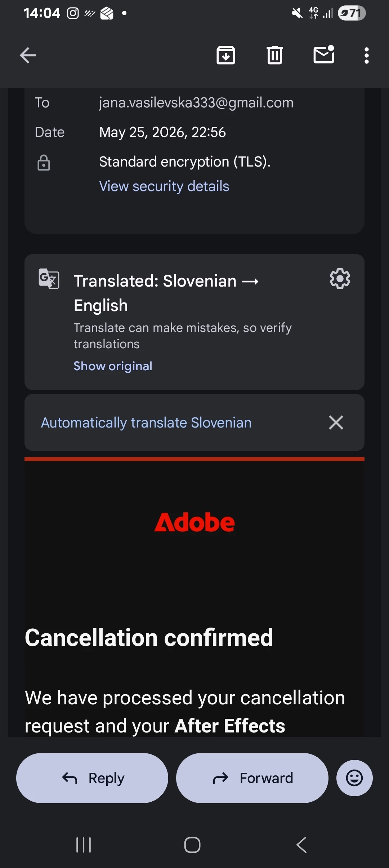Open the three-dot overflow menu

click(x=367, y=56)
